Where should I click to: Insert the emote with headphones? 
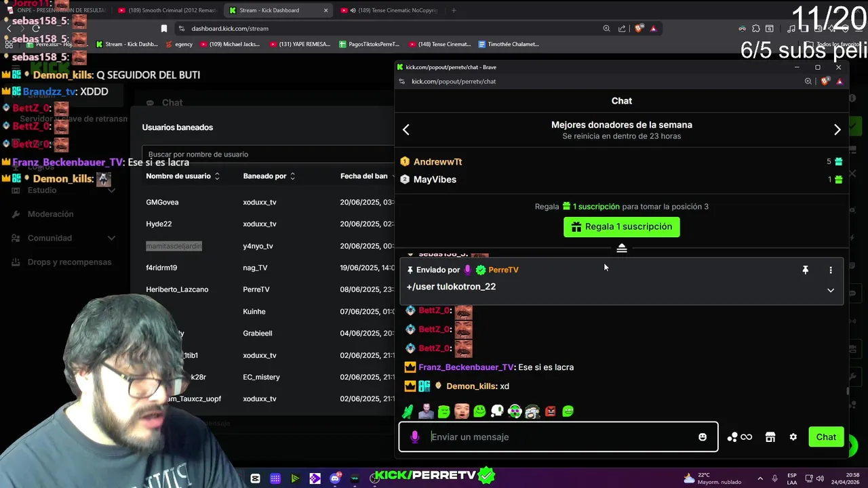tap(515, 411)
